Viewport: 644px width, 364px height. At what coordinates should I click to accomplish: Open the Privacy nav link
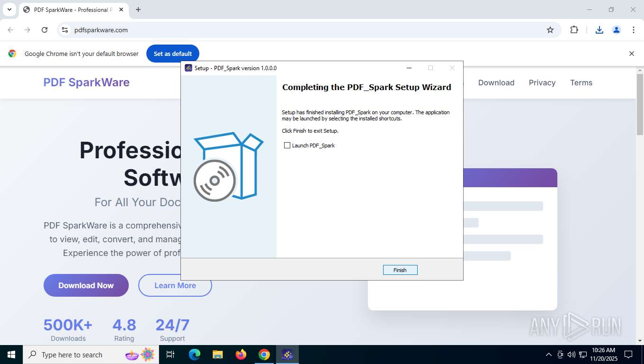542,82
